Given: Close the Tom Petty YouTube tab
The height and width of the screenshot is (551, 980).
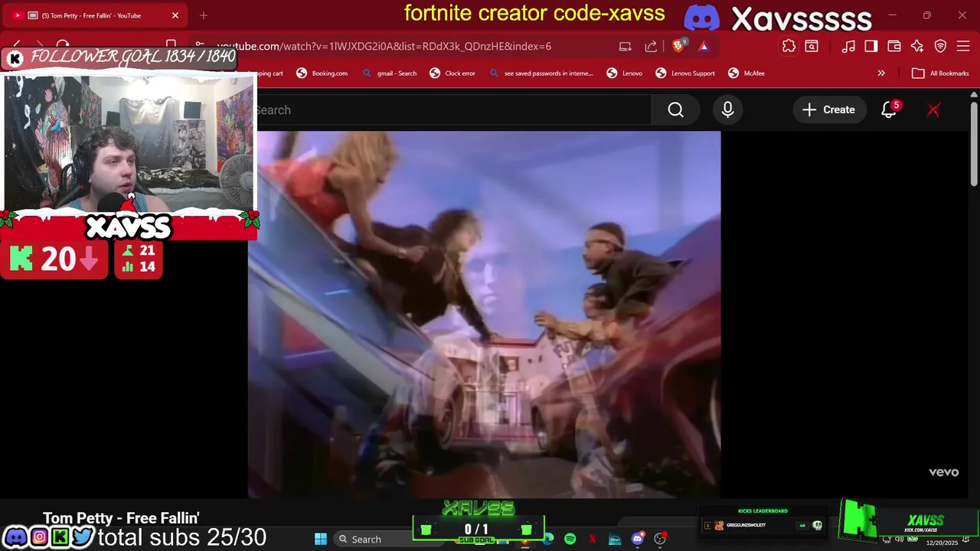Looking at the screenshot, I should click(x=175, y=15).
